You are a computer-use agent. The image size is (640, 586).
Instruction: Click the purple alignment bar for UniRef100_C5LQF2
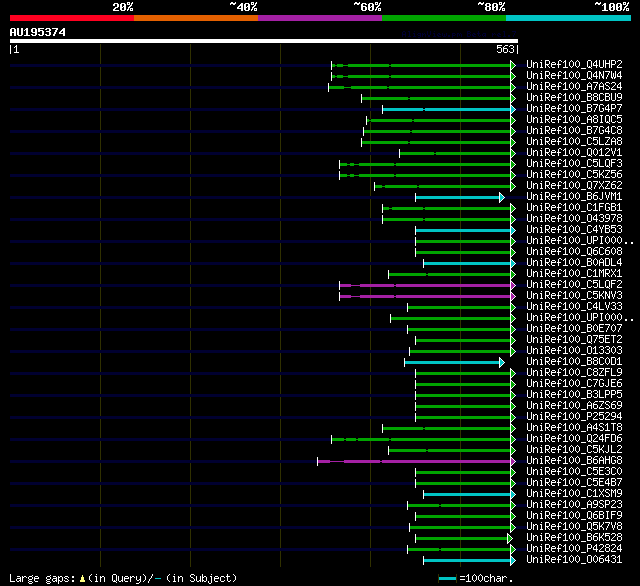[427, 285]
